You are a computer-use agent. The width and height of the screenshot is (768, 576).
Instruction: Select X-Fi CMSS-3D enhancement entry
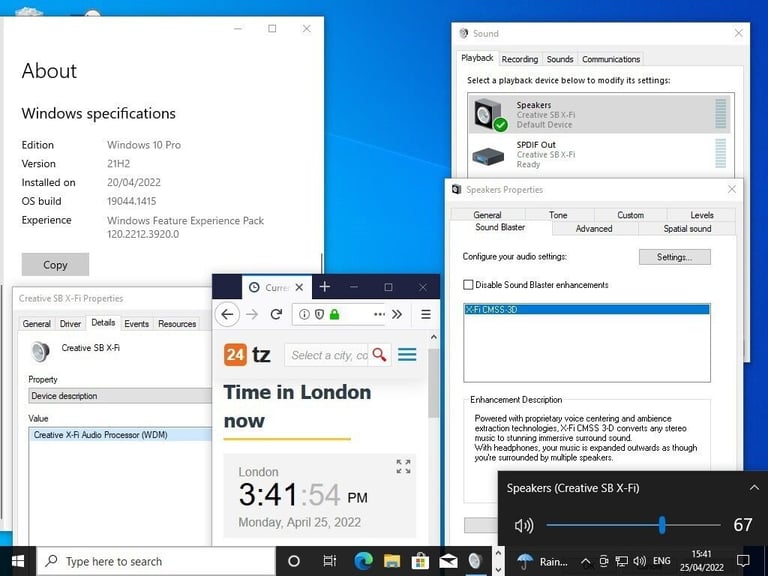586,310
